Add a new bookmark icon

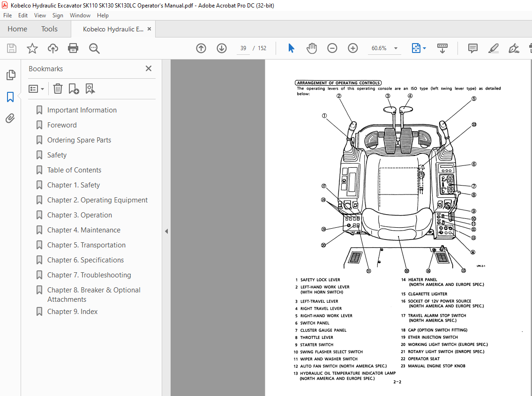point(74,89)
